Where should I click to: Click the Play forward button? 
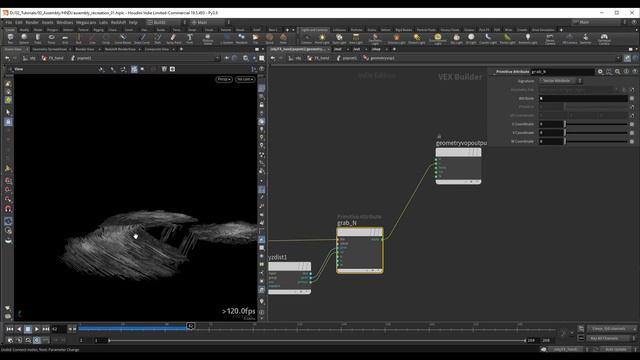37,329
